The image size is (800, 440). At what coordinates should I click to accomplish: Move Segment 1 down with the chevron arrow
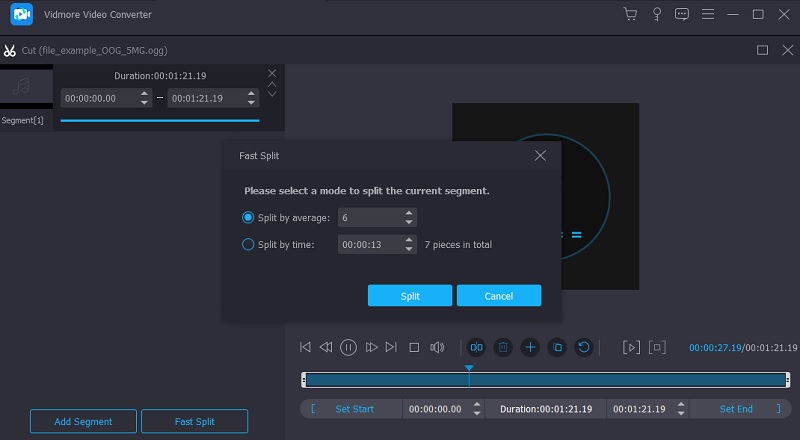[272, 95]
